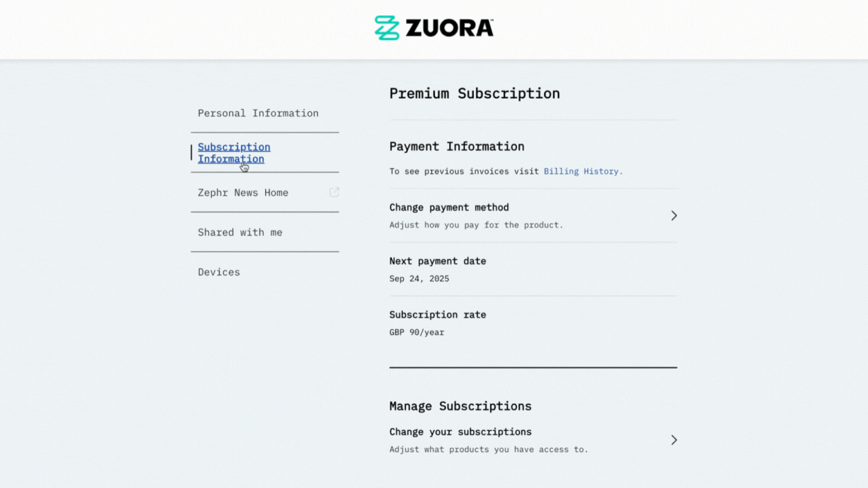The image size is (868, 488).
Task: Click the chevron next to Change payment method
Action: pos(674,215)
